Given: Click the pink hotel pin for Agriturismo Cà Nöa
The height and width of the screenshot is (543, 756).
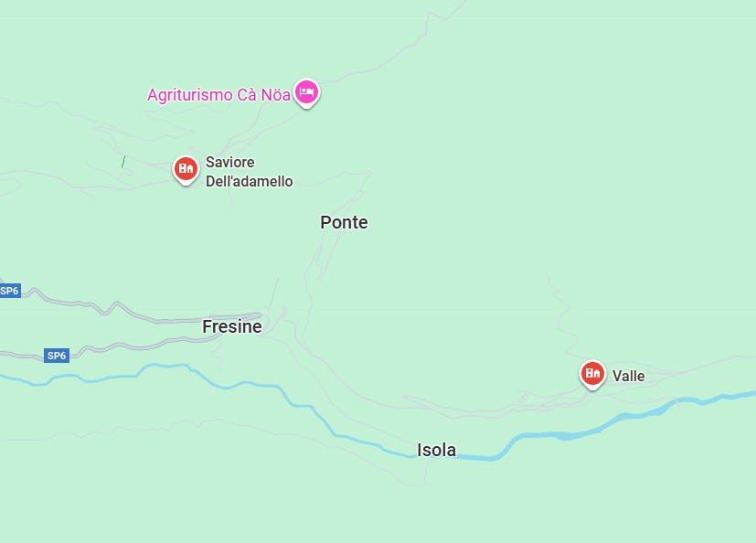Looking at the screenshot, I should click(x=306, y=93).
